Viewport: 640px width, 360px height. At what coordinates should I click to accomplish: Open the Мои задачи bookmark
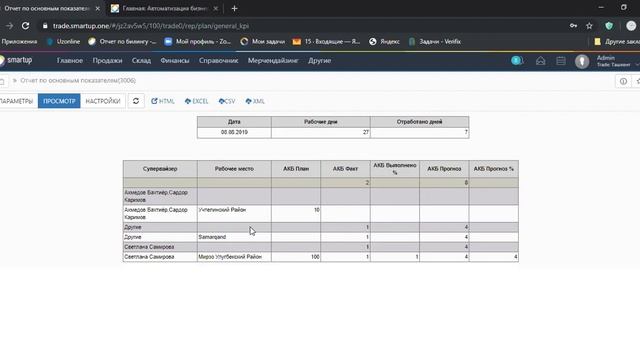(263, 42)
